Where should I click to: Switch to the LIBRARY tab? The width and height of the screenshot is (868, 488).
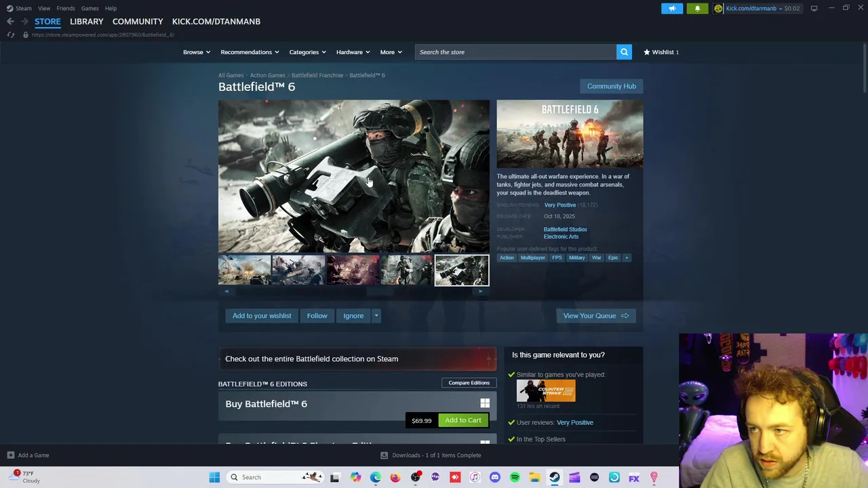[x=87, y=22]
